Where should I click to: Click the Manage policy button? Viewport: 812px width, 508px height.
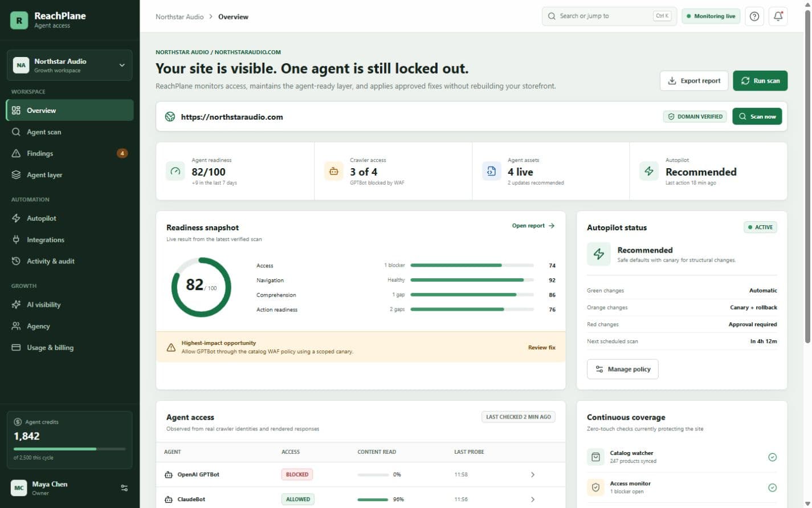(623, 369)
